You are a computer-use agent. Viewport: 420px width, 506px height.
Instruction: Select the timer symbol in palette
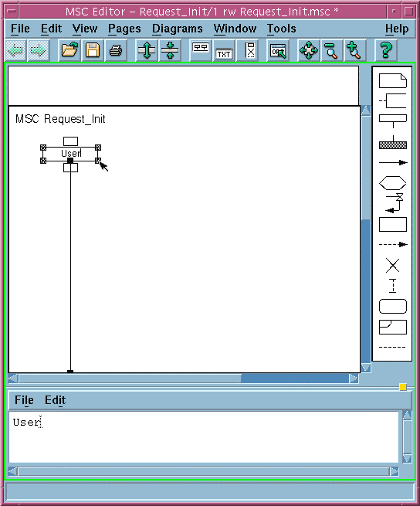(395, 203)
